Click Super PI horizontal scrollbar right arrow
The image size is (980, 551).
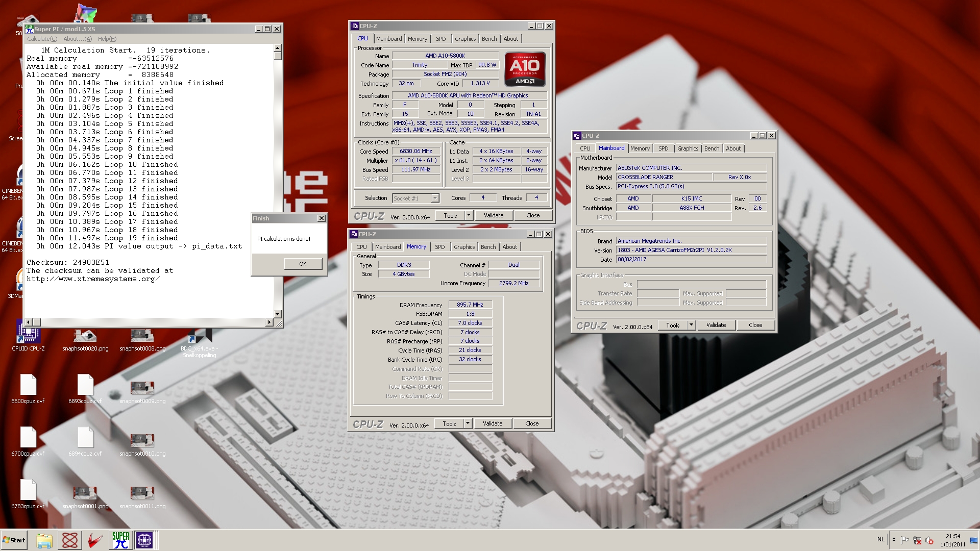pos(269,322)
